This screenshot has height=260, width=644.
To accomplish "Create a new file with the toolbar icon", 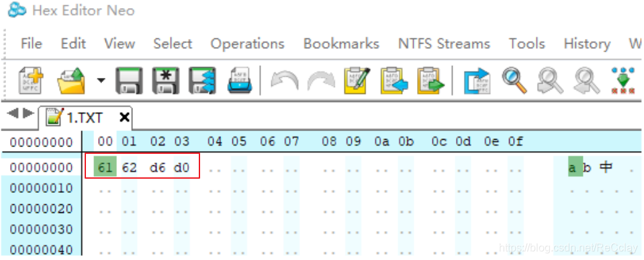I will coord(31,81).
